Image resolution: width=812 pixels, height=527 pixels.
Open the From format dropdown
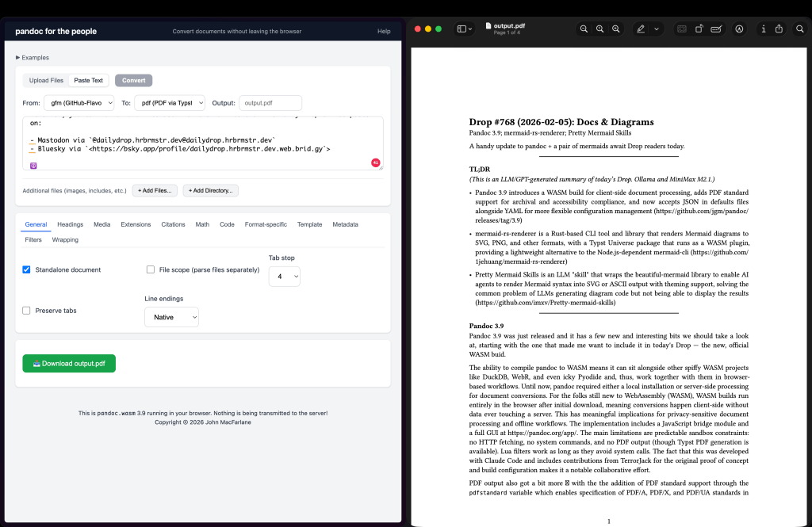coord(79,103)
